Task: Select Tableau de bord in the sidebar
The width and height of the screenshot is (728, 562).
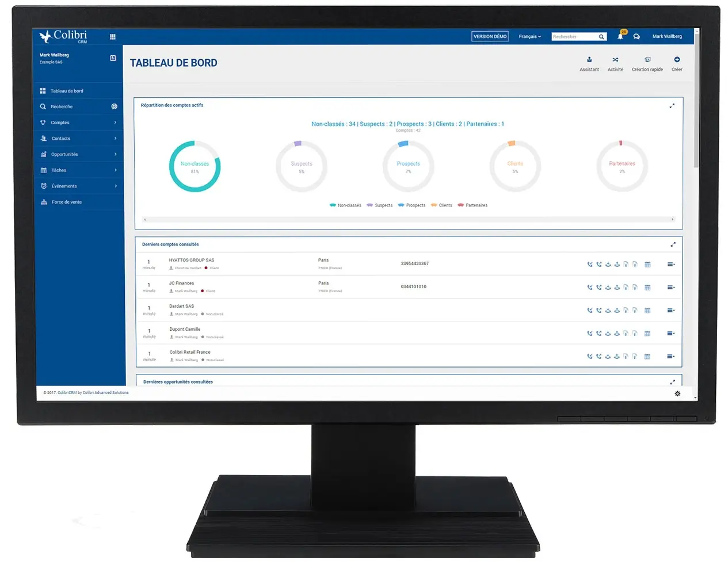Action: [67, 91]
